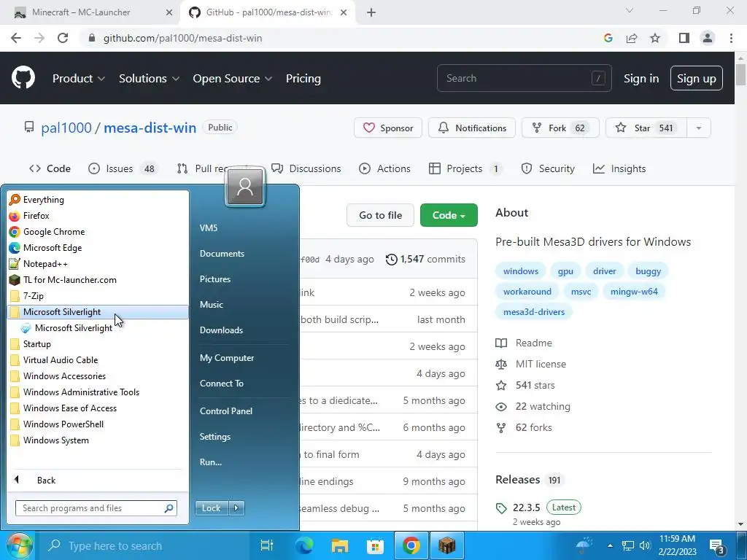Image resolution: width=747 pixels, height=560 pixels.
Task: Click the mesa3d-drivers topic tag
Action: pos(533,312)
